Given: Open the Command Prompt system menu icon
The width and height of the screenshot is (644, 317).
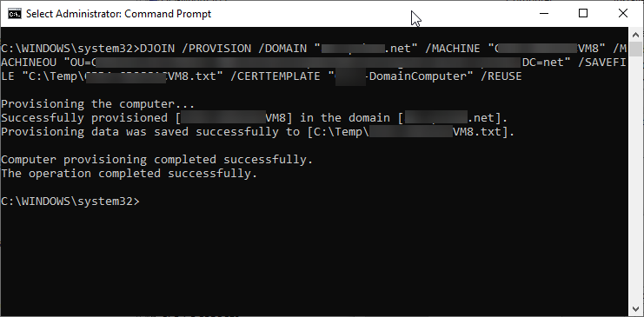Looking at the screenshot, I should pos(15,14).
